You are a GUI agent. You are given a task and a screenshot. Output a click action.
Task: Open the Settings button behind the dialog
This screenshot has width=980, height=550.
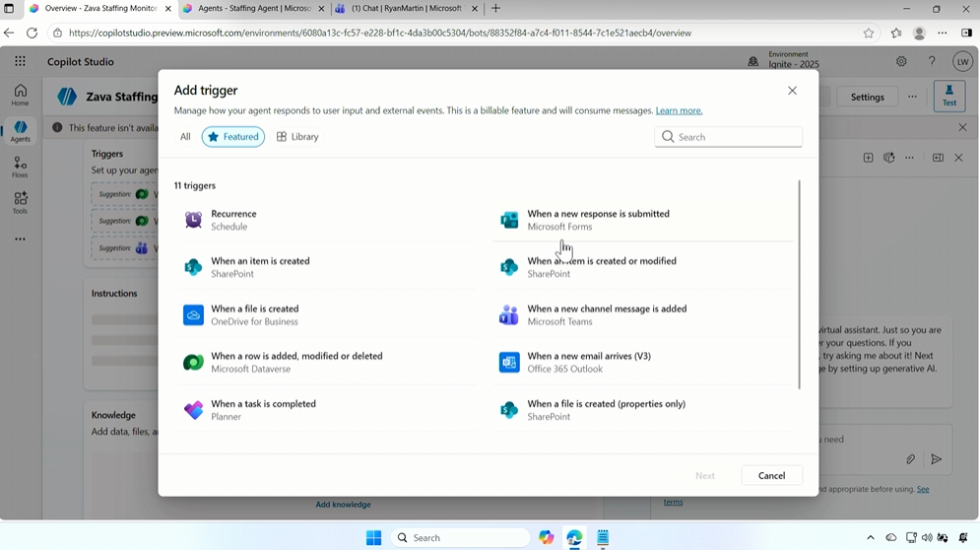click(x=868, y=97)
